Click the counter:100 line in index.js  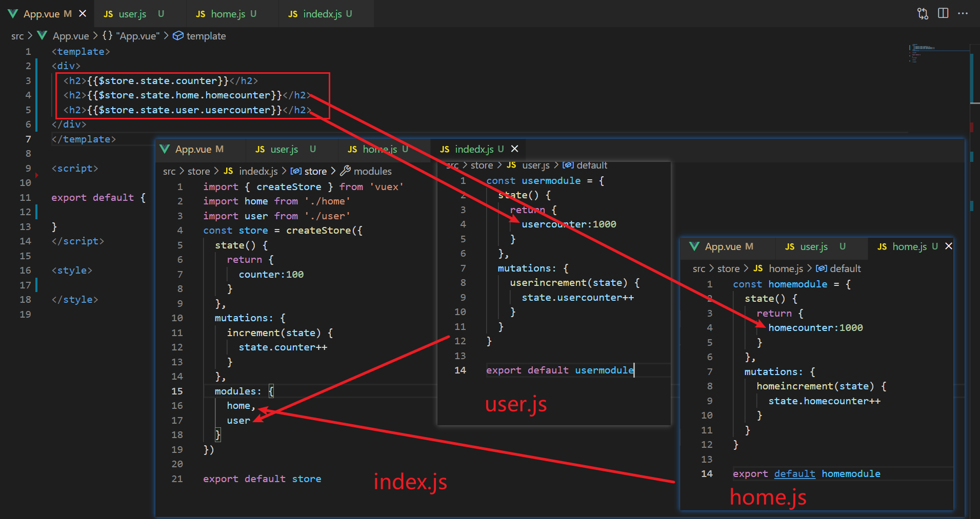[x=271, y=274]
